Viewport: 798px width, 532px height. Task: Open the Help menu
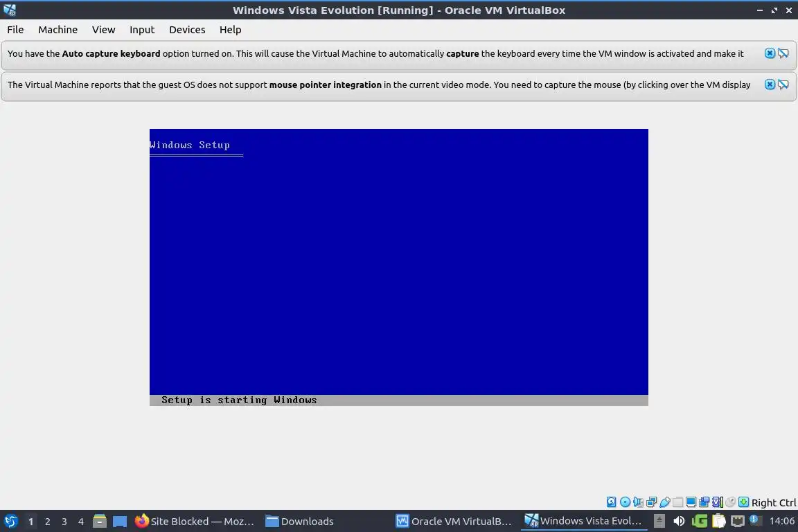(230, 30)
